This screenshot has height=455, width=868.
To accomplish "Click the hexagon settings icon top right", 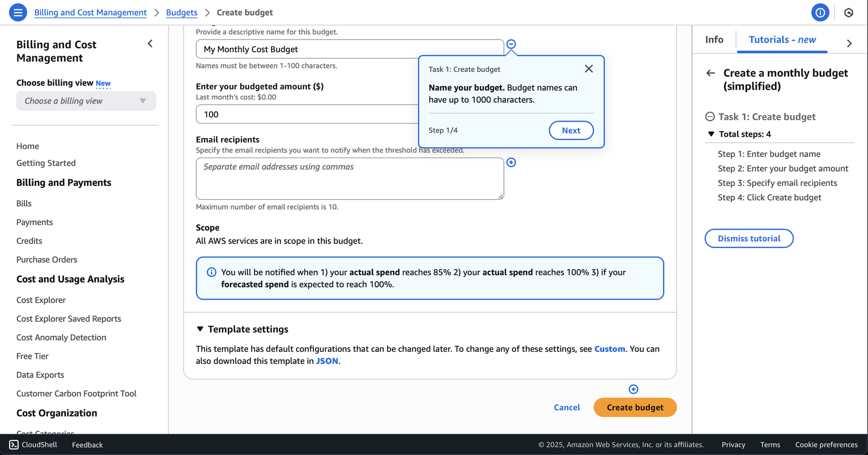I will (x=849, y=13).
